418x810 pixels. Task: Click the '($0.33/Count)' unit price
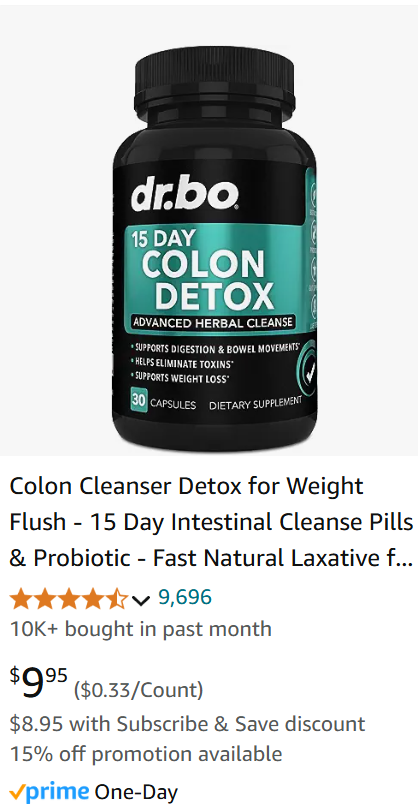138,690
